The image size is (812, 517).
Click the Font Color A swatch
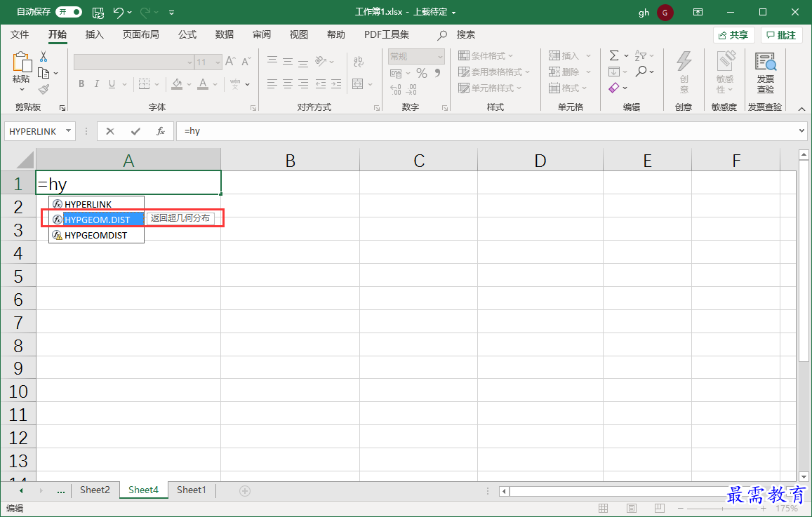click(203, 84)
